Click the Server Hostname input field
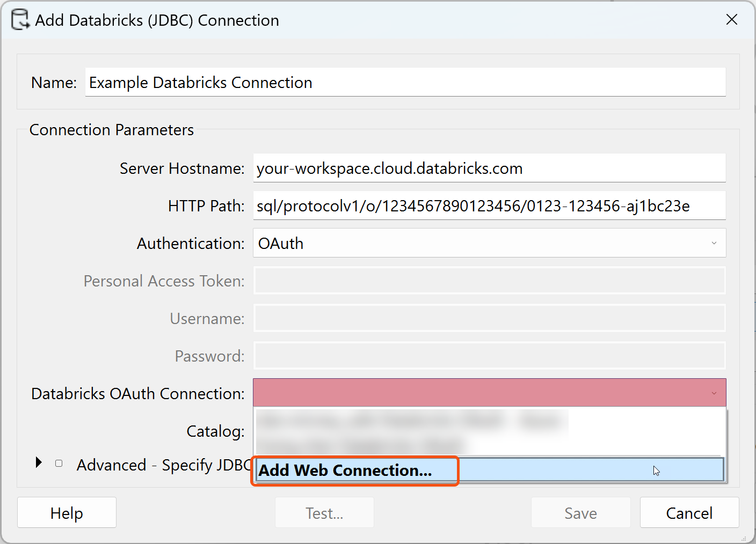 (489, 168)
